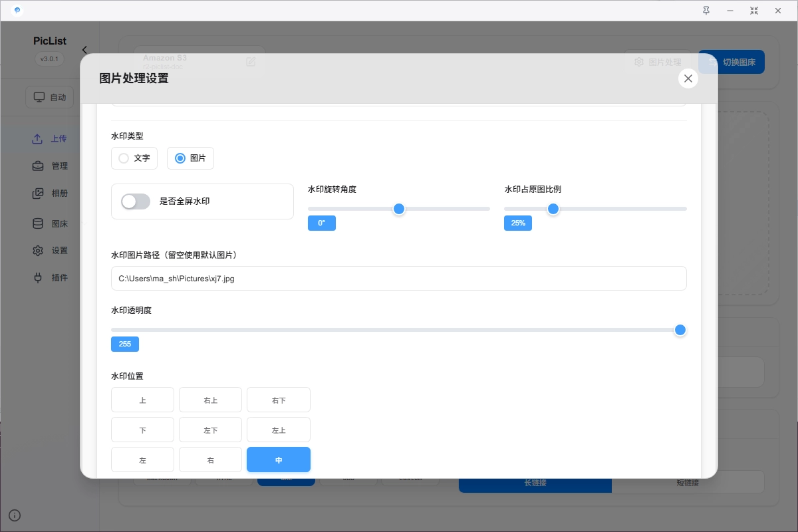Click the 图片处理 button behind dialog
The image size is (798, 532).
pos(658,62)
